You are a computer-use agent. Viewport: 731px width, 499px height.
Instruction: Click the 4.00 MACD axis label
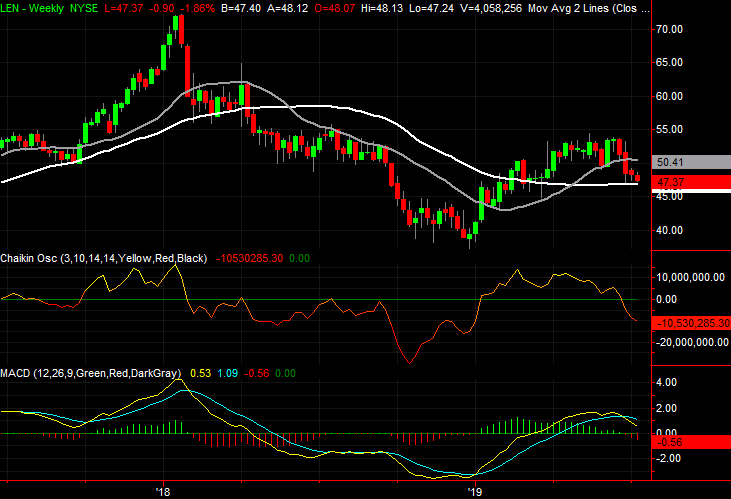[665, 383]
